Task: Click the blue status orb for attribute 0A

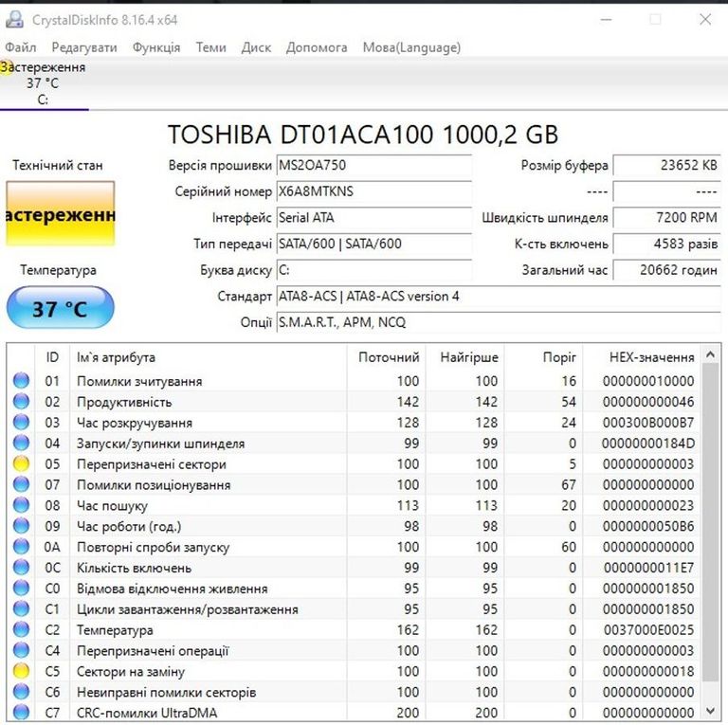Action: click(21, 547)
